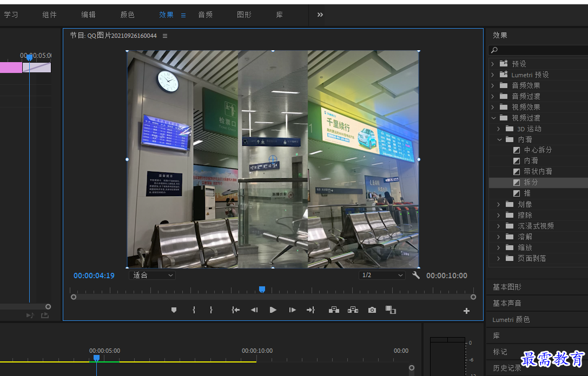Expand the Lumetri 预设 folder
588x376 pixels.
point(493,75)
